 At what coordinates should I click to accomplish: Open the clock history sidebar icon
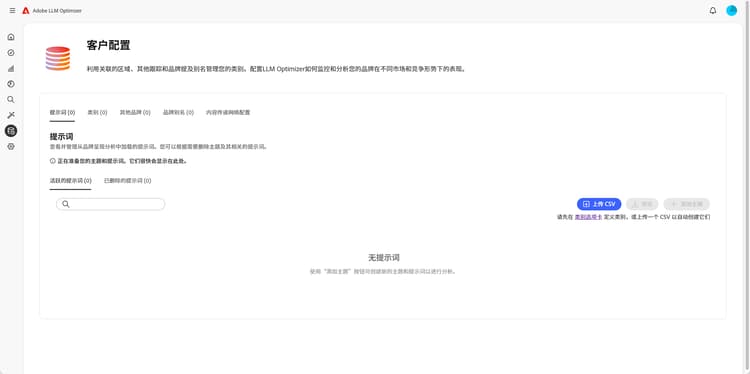(x=11, y=84)
